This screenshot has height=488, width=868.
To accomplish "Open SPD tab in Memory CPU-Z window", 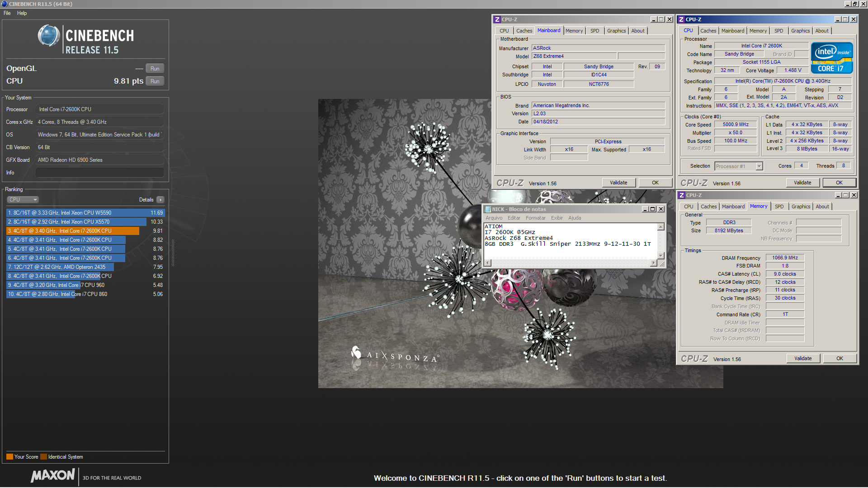I will pos(779,206).
